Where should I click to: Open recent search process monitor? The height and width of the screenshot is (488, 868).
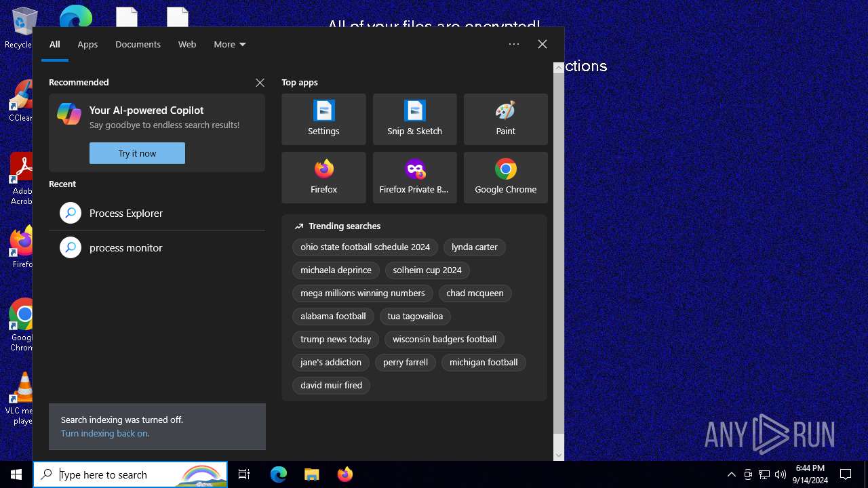coord(157,247)
